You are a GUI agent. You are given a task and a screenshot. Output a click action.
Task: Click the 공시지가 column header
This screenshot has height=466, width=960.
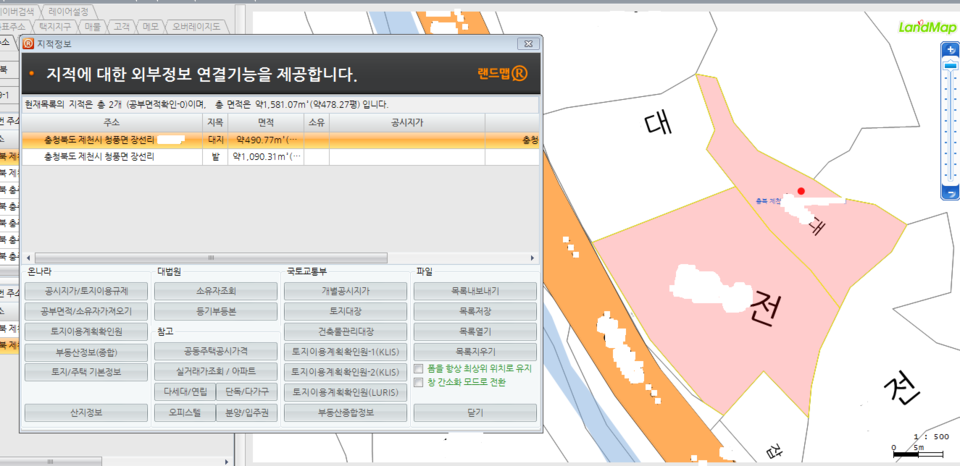click(x=407, y=121)
